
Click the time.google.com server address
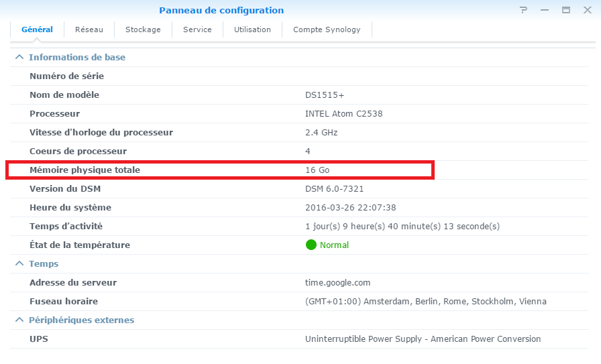click(x=337, y=283)
